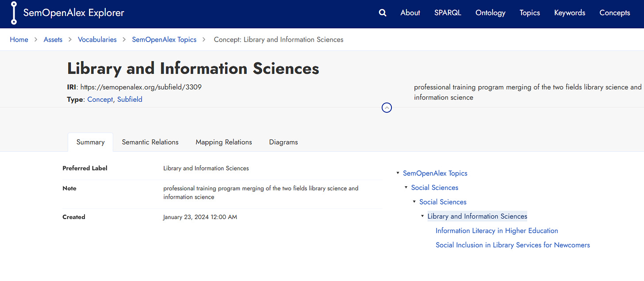
Task: Switch to the Diagrams tab
Action: pos(284,142)
